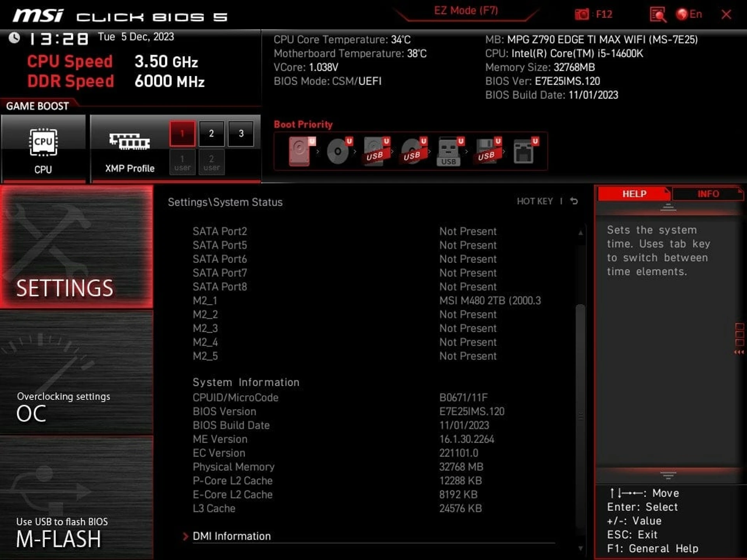Open the M-FLASH section

pos(76,498)
